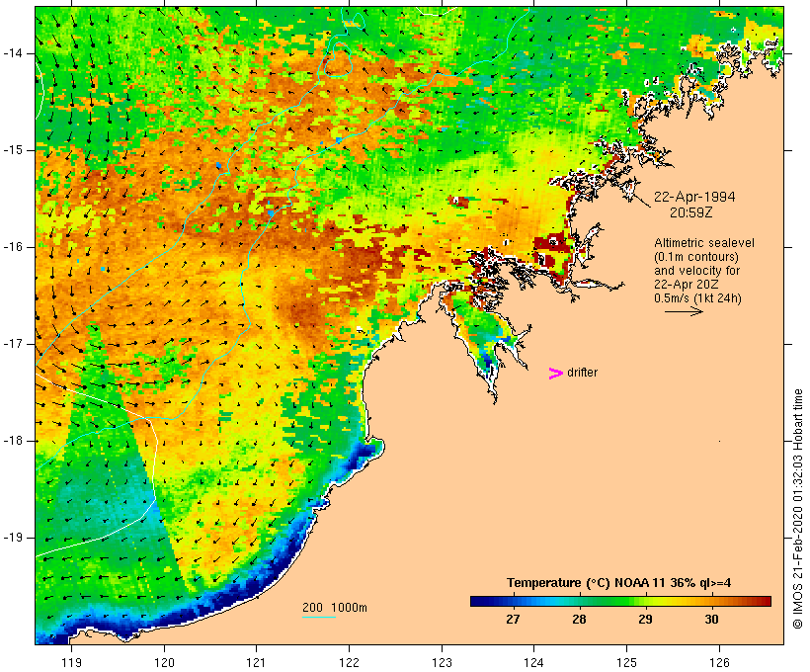Click the date label 22-Apr-1994

tap(694, 197)
